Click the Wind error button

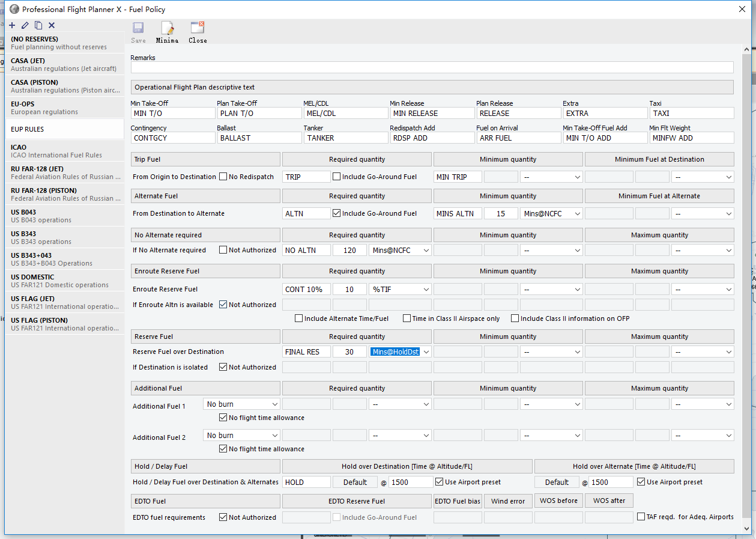(508, 501)
